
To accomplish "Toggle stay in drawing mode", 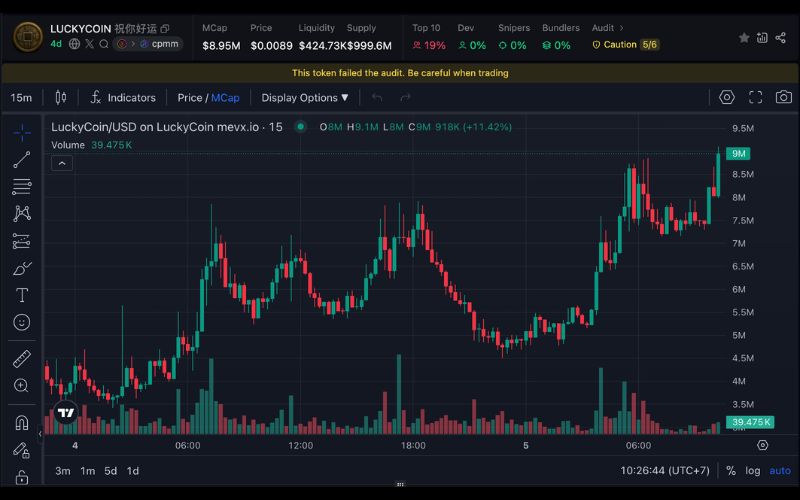I will click(22, 449).
